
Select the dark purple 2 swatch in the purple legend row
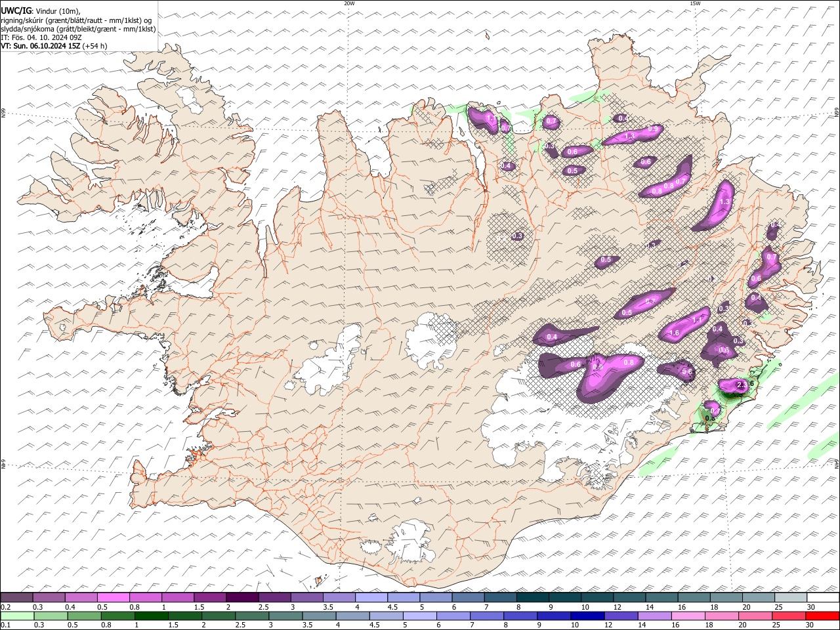(x=242, y=598)
